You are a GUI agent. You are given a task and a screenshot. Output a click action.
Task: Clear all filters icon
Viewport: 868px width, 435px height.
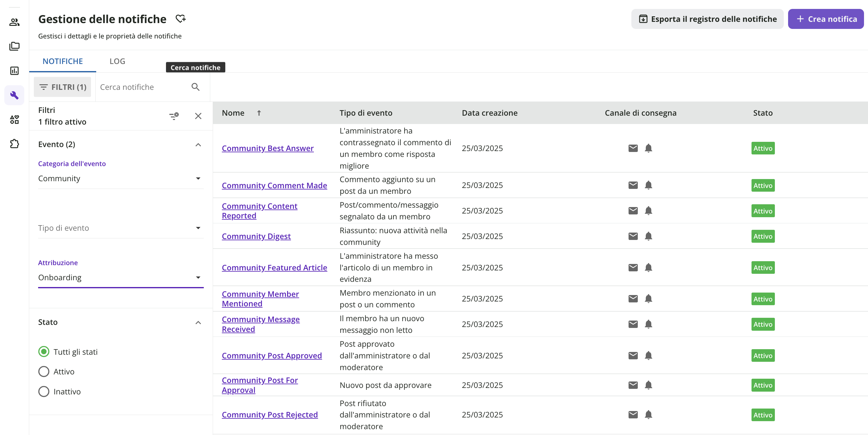pyautogui.click(x=174, y=116)
